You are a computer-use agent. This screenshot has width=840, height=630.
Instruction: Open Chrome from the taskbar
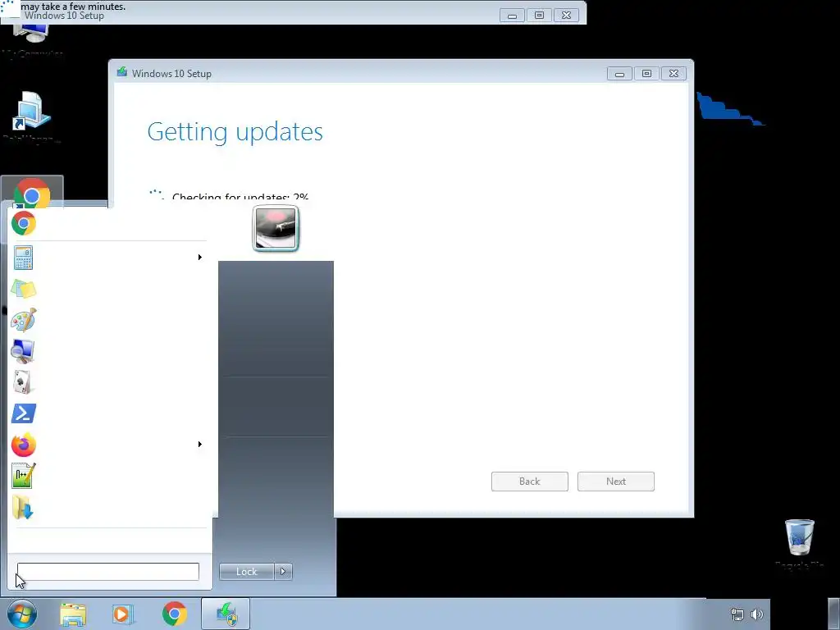click(x=175, y=614)
